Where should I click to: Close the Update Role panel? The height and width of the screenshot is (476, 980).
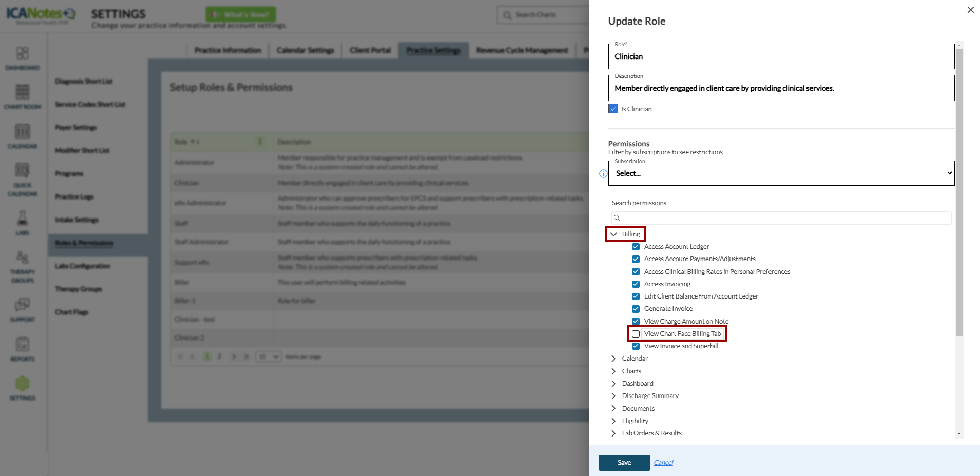970,10
